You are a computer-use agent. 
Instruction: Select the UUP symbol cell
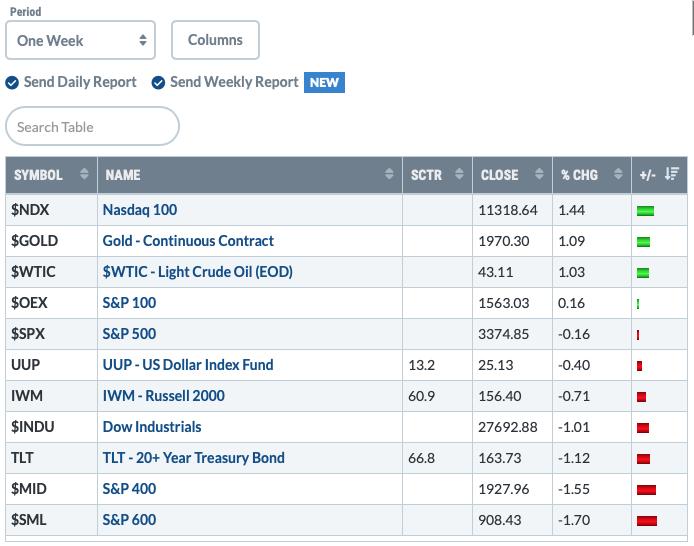coord(51,365)
